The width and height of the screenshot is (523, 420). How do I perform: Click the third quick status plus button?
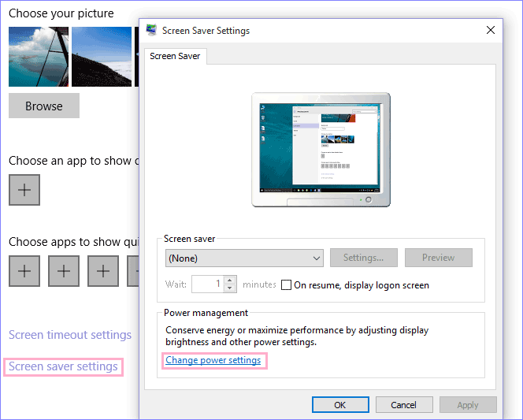coord(103,271)
